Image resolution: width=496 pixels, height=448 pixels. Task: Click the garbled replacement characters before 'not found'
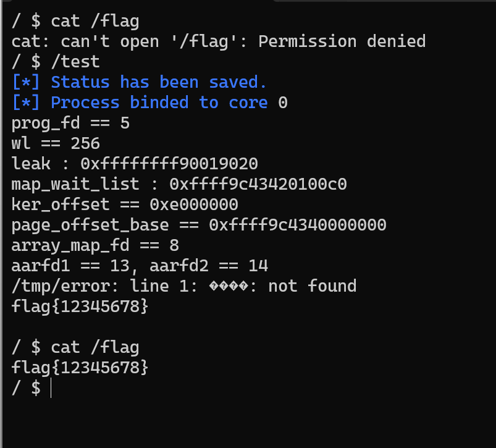[229, 286]
